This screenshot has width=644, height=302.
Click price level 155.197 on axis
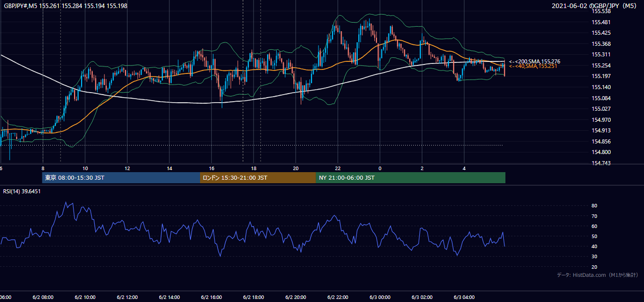(601, 76)
